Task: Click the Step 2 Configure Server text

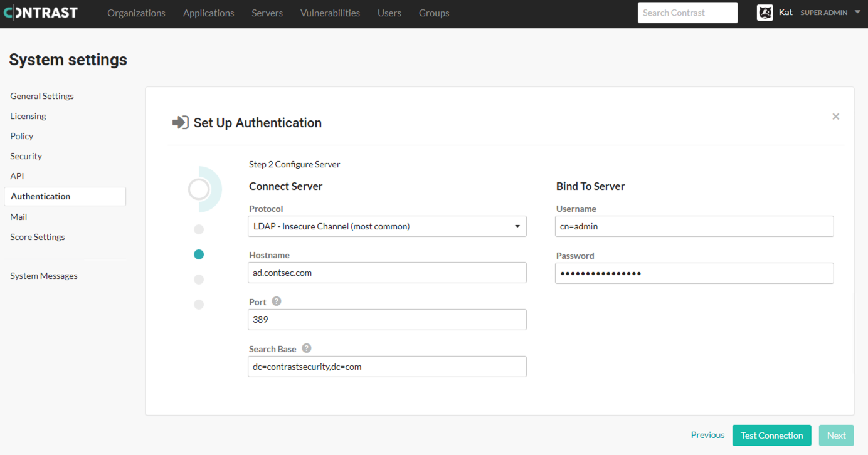Action: coord(294,164)
